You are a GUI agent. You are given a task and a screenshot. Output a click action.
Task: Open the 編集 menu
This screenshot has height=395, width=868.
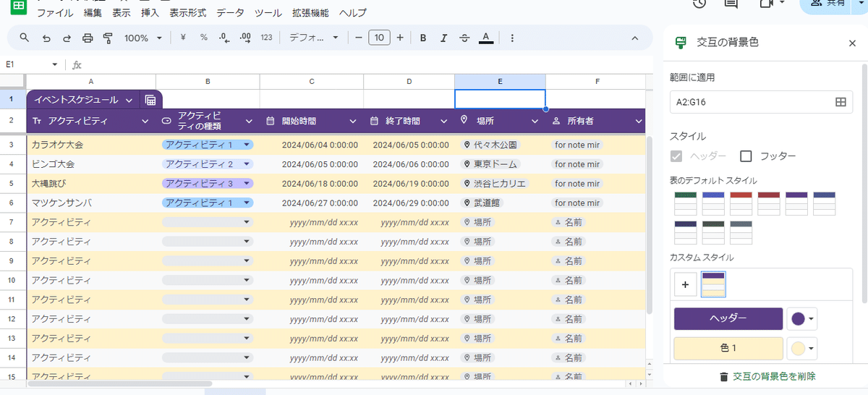click(x=93, y=13)
